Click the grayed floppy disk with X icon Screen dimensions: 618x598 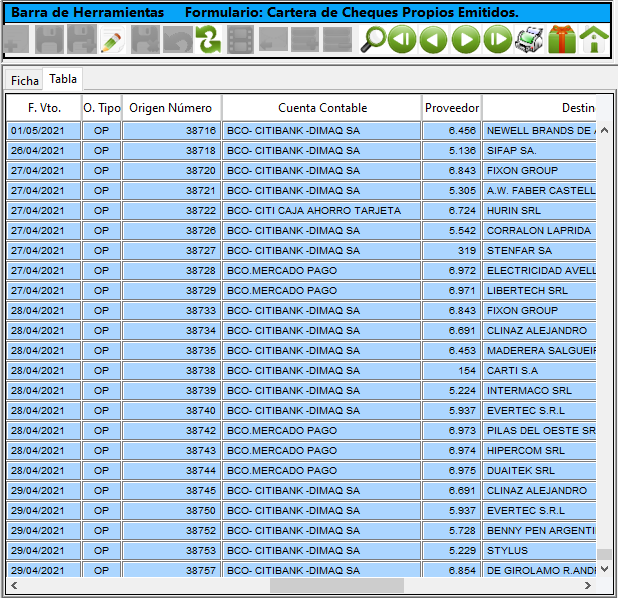pyautogui.click(x=145, y=39)
